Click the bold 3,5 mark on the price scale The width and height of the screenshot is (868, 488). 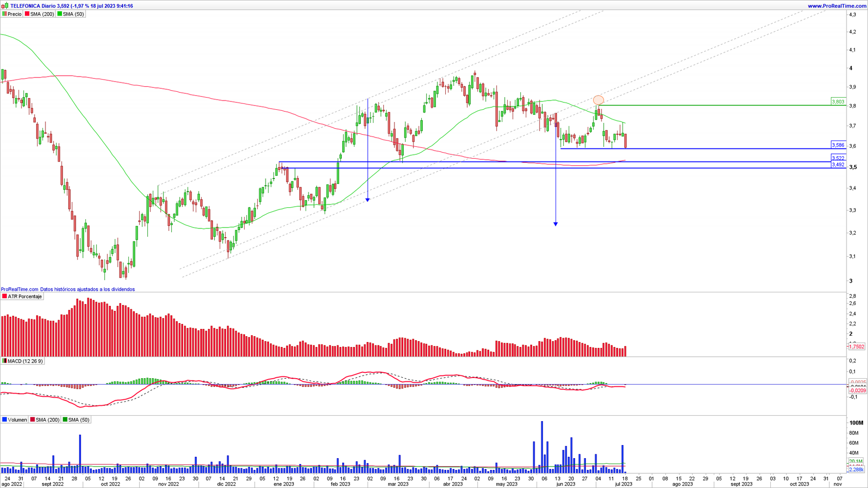(853, 167)
